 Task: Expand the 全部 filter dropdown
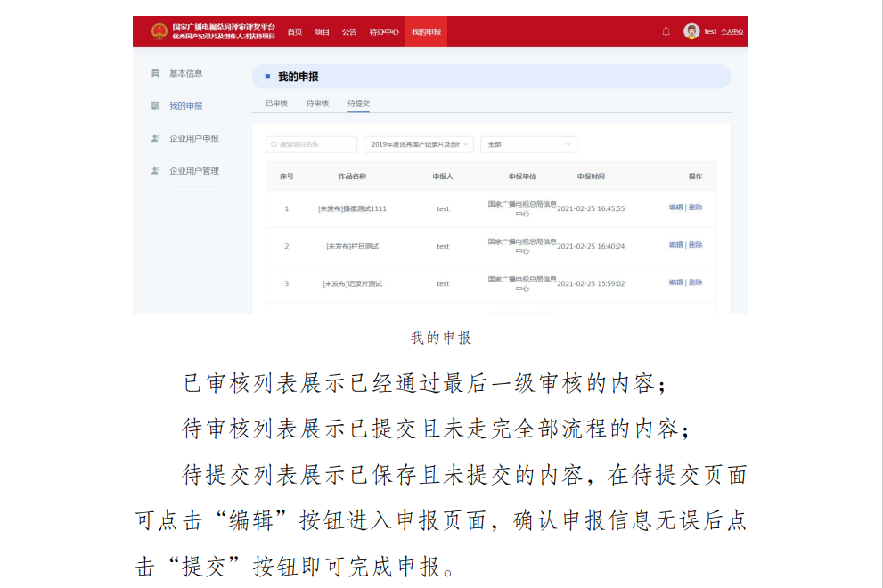coord(527,144)
